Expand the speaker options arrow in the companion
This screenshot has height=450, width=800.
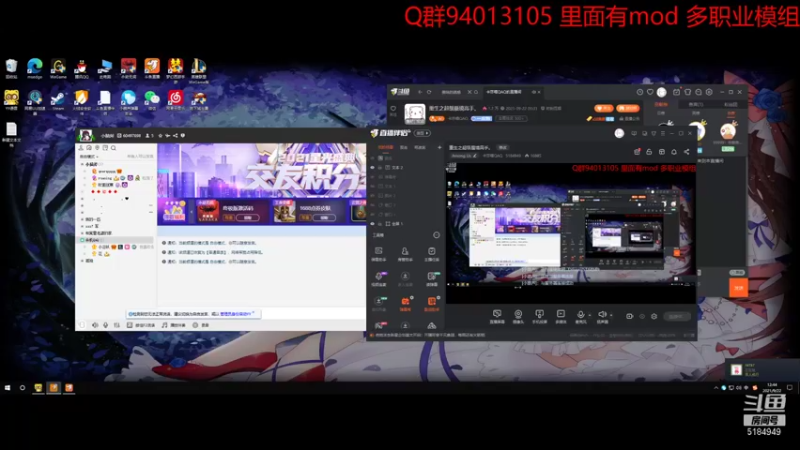[611, 315]
